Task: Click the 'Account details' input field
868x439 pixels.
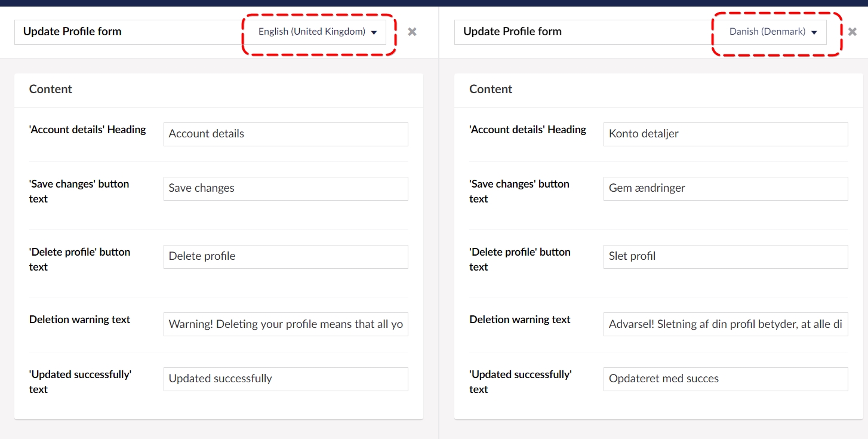Action: pos(286,134)
